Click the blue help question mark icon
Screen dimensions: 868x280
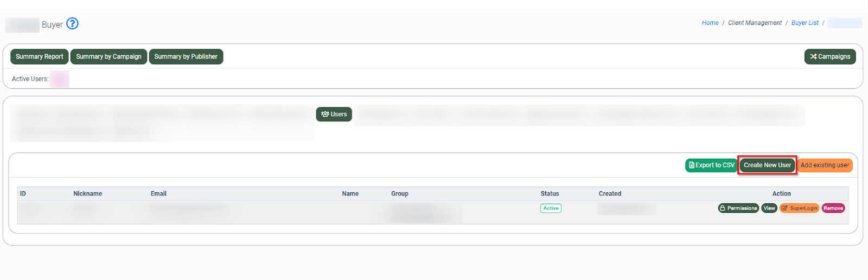[x=72, y=24]
